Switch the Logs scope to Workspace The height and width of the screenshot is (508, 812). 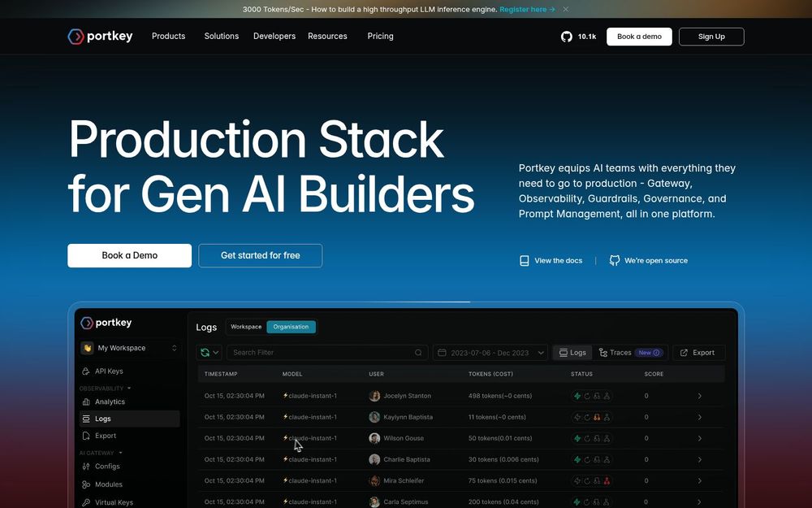(246, 327)
